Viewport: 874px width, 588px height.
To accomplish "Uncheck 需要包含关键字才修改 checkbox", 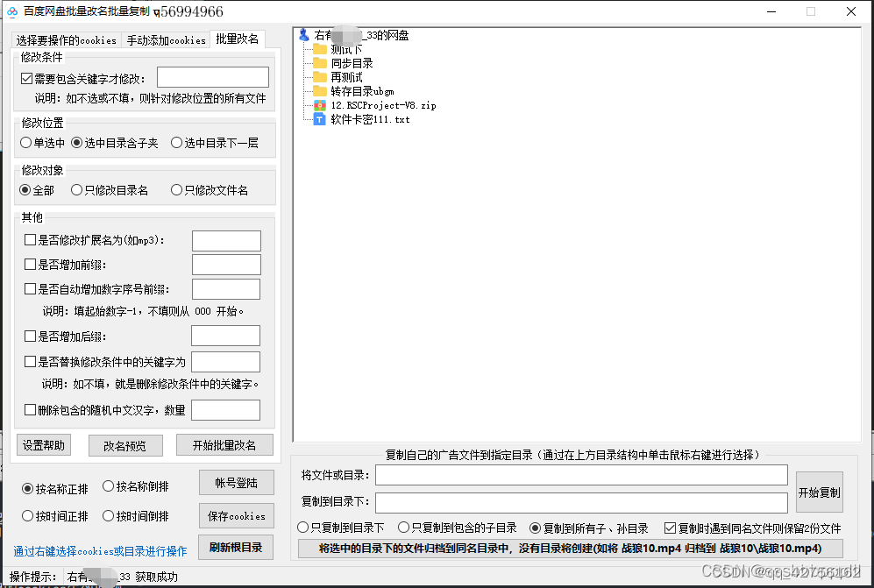I will [x=26, y=79].
